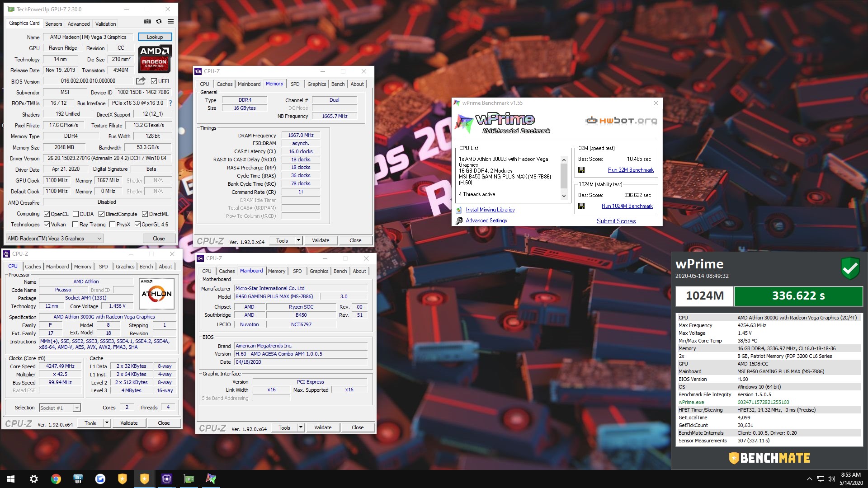Open Graphics tab in CPU-Z Memory window

coord(316,84)
